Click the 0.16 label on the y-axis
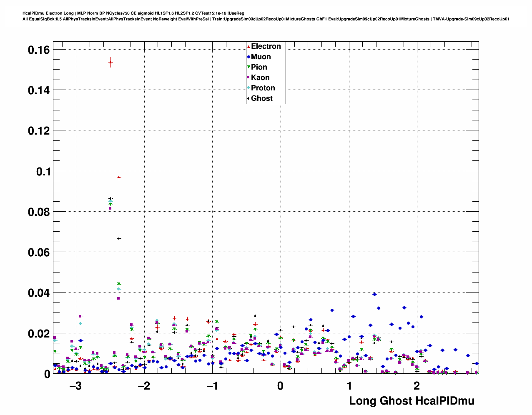The width and height of the screenshot is (532, 415). coord(38,50)
